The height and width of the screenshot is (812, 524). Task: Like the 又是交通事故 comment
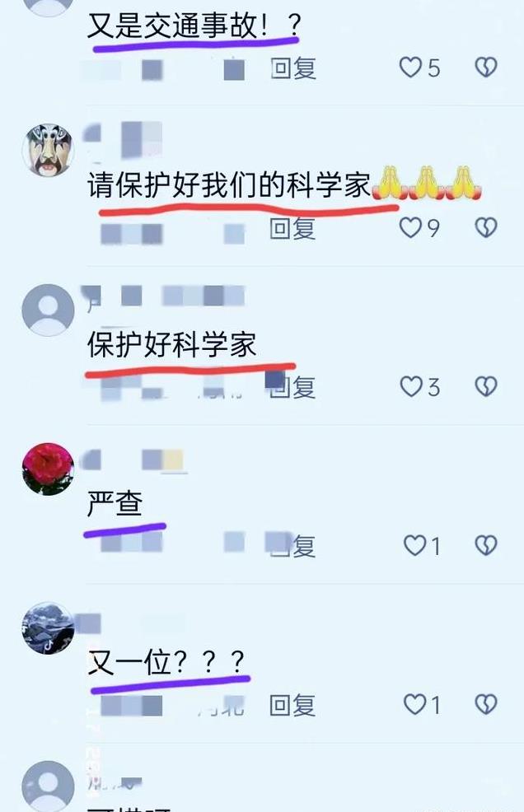pyautogui.click(x=410, y=68)
